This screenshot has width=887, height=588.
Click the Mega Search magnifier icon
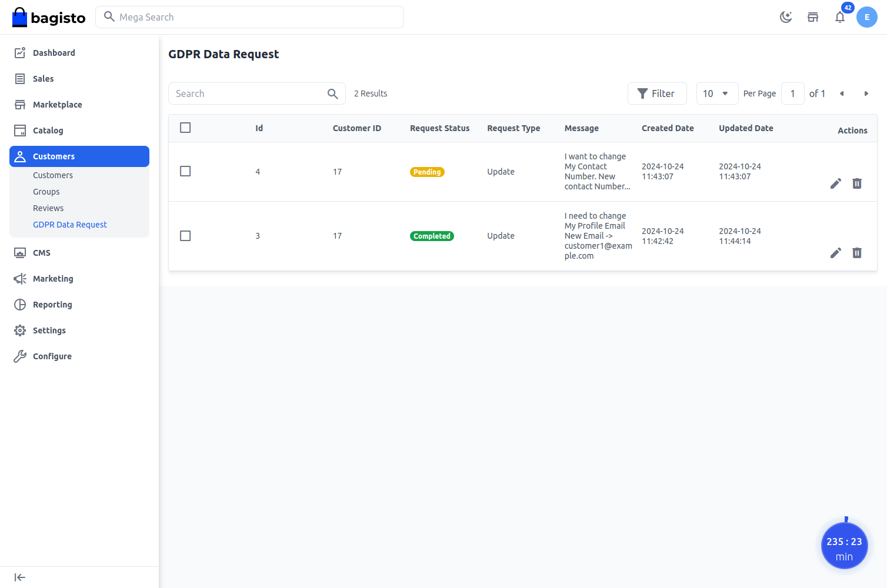(x=109, y=16)
